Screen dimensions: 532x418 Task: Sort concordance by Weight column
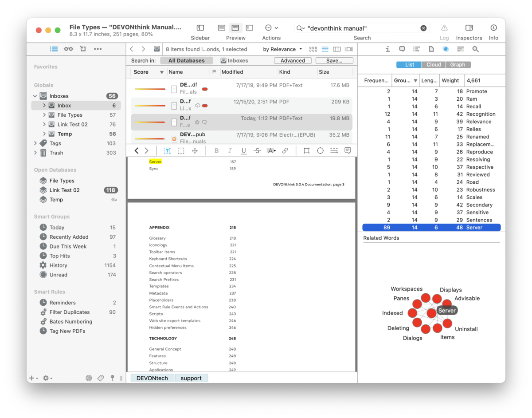click(451, 80)
